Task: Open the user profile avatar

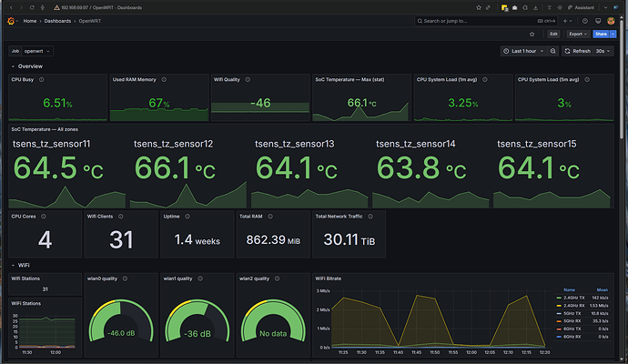Action: coord(611,21)
